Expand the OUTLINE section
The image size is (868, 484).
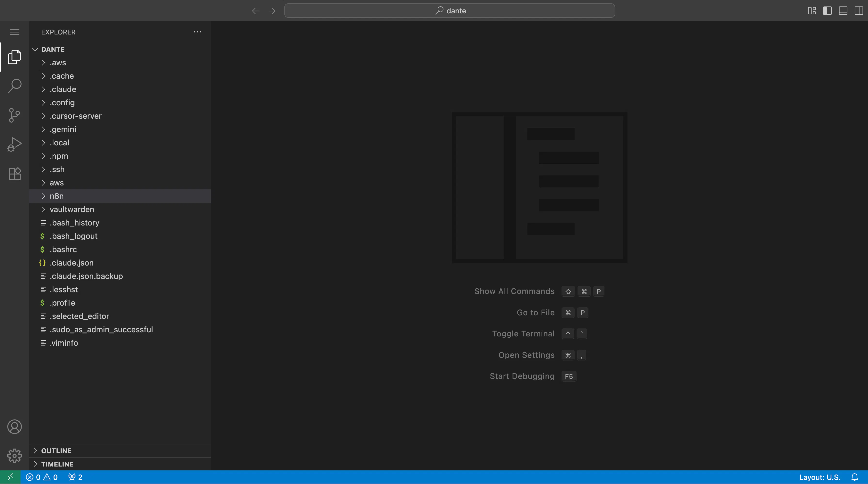coord(56,451)
